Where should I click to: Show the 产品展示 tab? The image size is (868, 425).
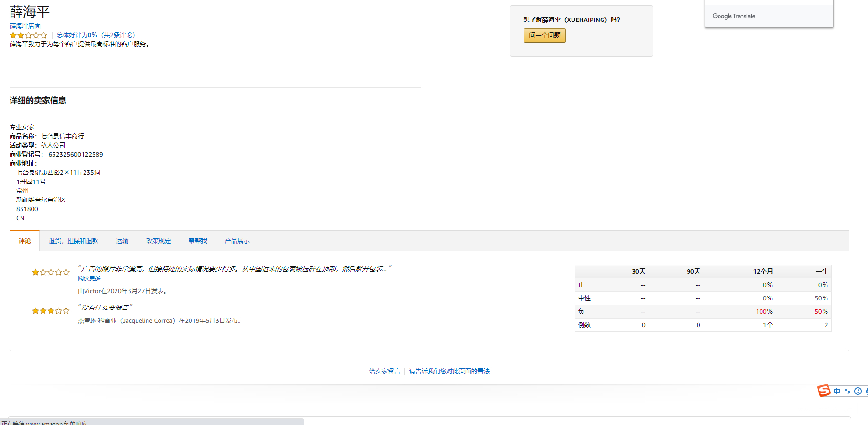(x=237, y=241)
